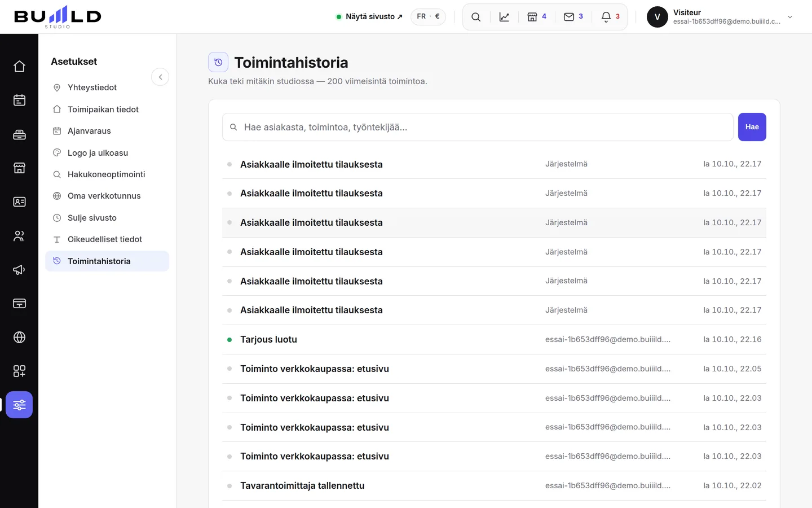
Task: Click the Hae search button
Action: click(x=752, y=127)
